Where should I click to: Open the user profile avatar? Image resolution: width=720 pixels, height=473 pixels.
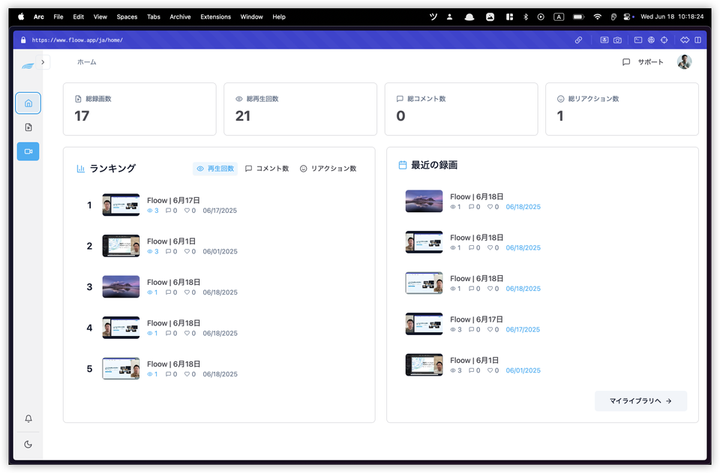(x=684, y=62)
